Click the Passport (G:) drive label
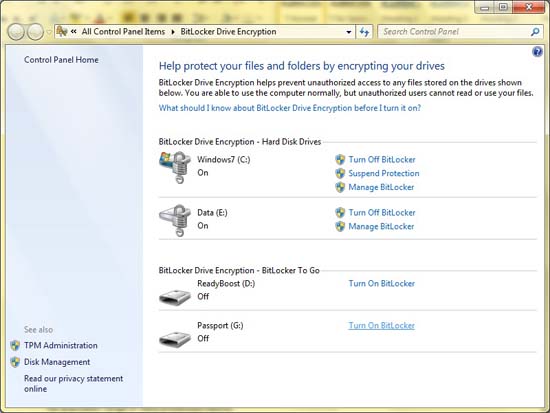 pyautogui.click(x=220, y=326)
